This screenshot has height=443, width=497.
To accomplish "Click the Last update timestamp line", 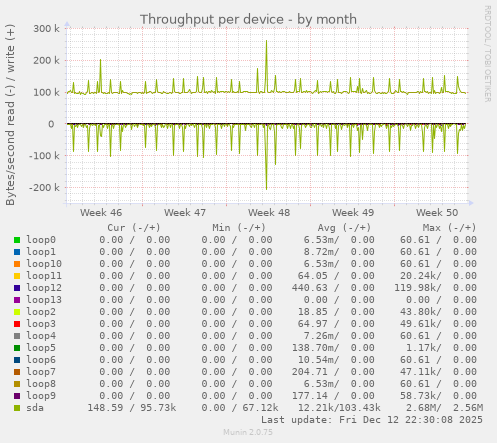I will [372, 420].
